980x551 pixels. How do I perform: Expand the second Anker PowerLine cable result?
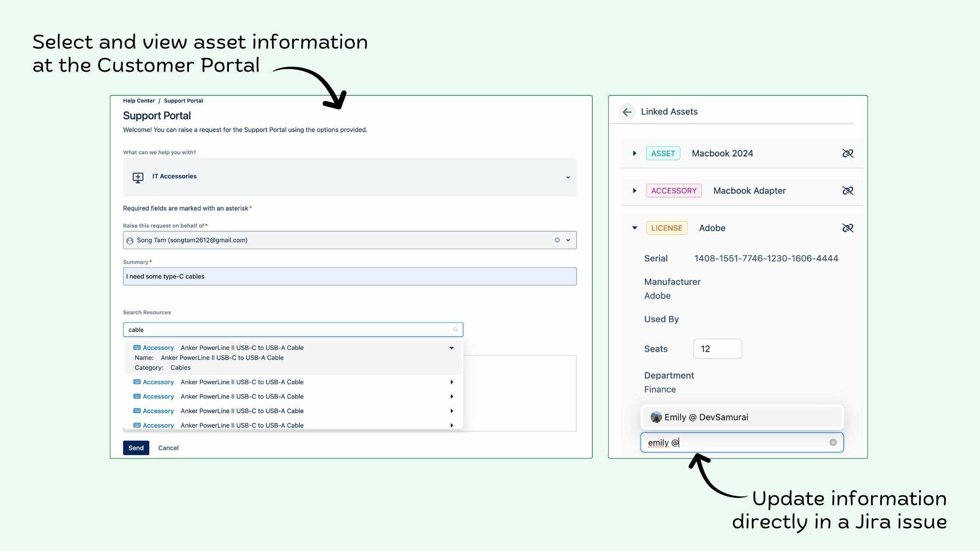pos(451,382)
